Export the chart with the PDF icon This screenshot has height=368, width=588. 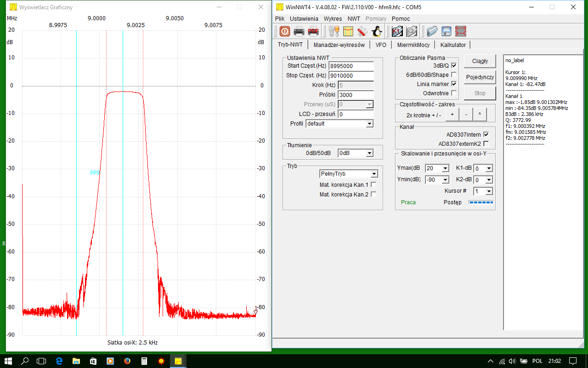click(313, 31)
